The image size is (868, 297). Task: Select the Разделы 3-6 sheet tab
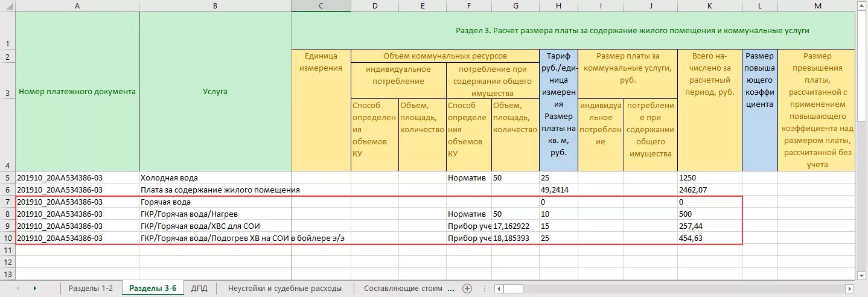[x=153, y=289]
